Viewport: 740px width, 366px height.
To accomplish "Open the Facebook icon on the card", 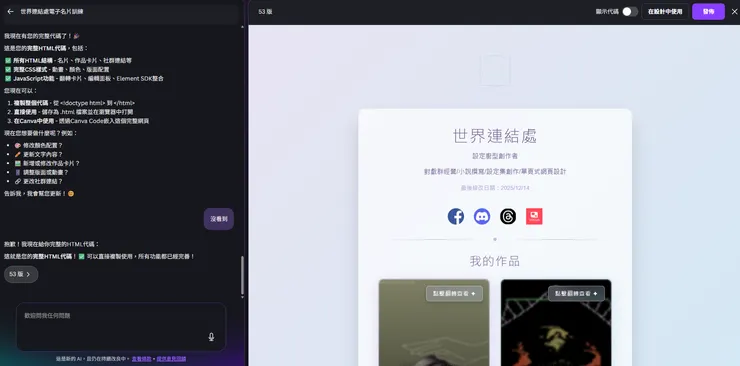I will 455,216.
